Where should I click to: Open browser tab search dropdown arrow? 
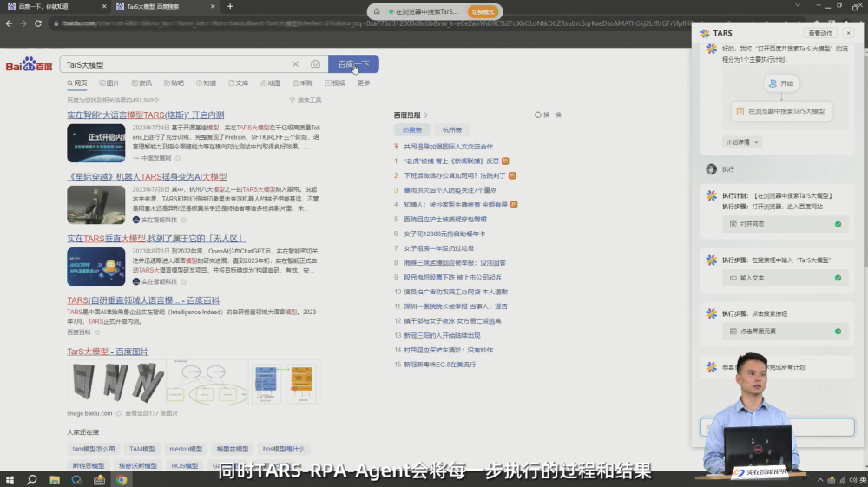pos(797,5)
